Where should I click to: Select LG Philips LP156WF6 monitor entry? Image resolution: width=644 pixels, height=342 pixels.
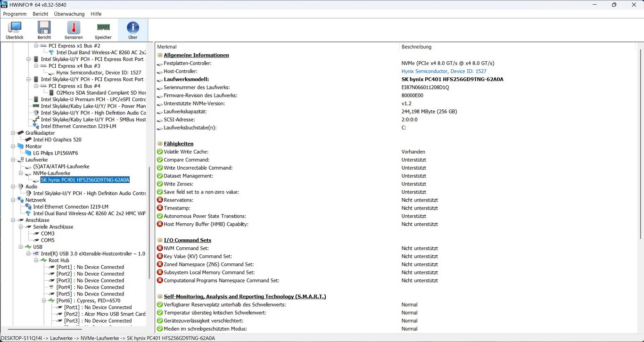pos(55,153)
